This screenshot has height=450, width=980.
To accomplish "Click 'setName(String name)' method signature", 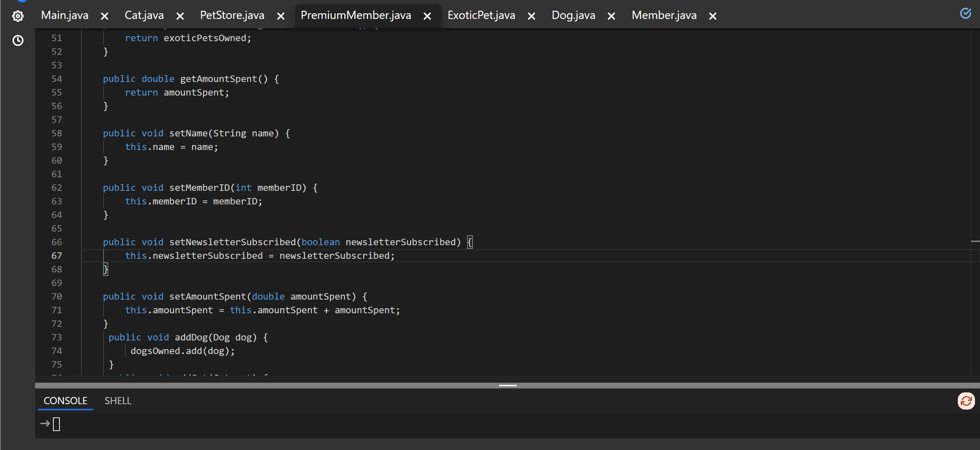I will [x=224, y=133].
